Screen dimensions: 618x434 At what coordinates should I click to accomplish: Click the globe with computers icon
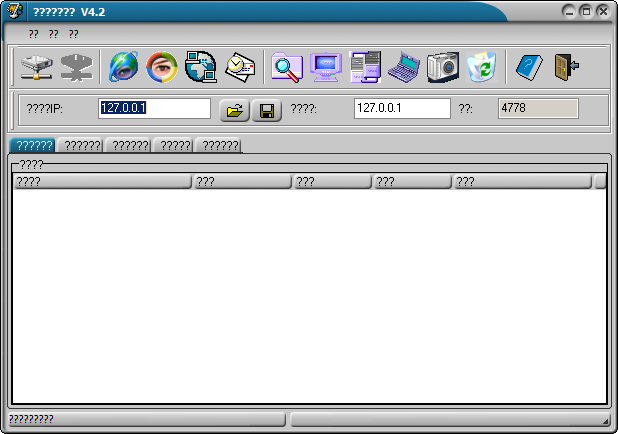tap(201, 67)
